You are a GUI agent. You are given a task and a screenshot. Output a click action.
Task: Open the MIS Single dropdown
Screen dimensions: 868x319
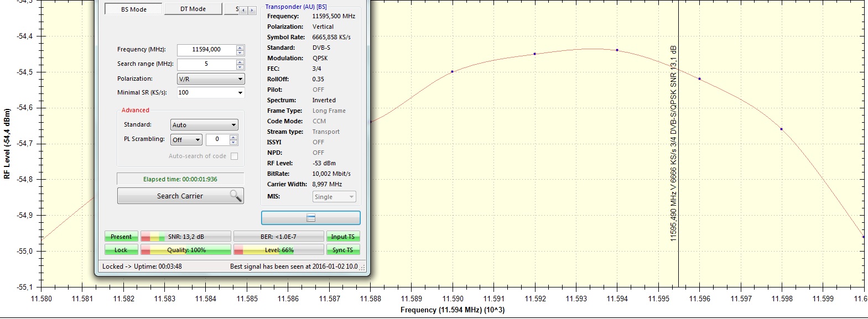tap(334, 197)
